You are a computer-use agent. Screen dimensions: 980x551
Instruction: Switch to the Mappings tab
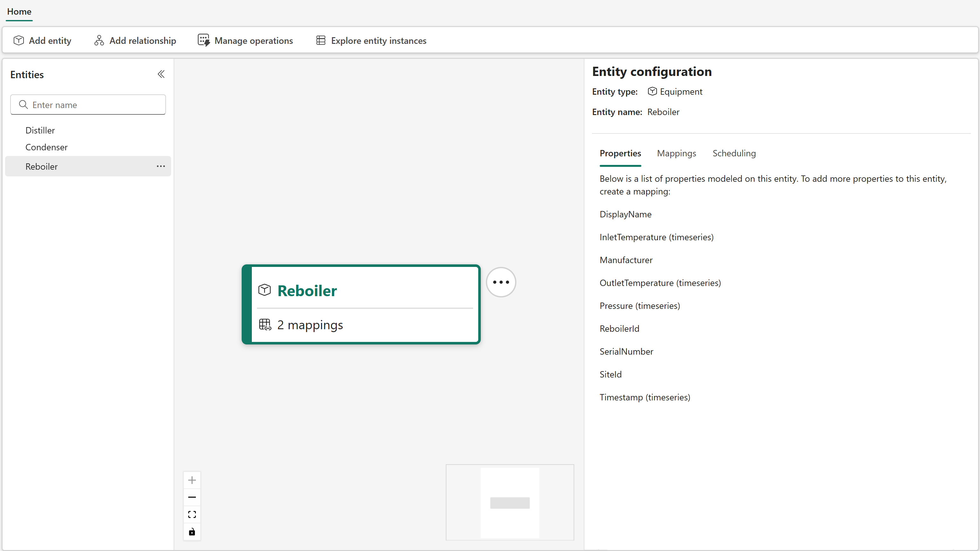coord(676,153)
